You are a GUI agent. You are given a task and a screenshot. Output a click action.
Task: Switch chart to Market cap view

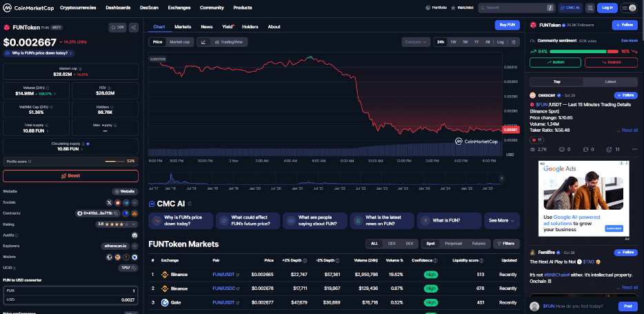point(181,42)
